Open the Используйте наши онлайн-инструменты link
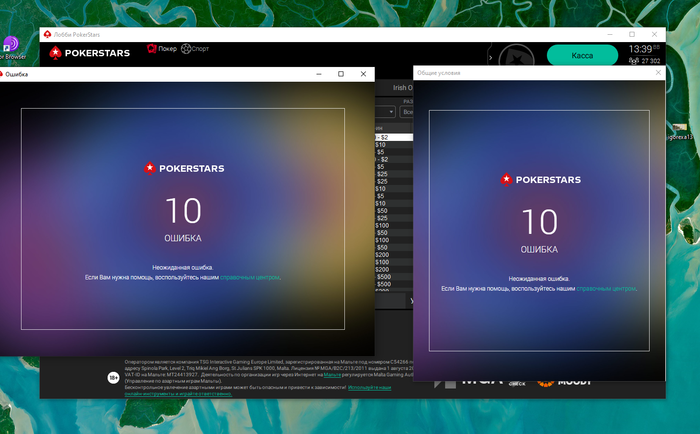This screenshot has height=434, width=700. coord(258,391)
